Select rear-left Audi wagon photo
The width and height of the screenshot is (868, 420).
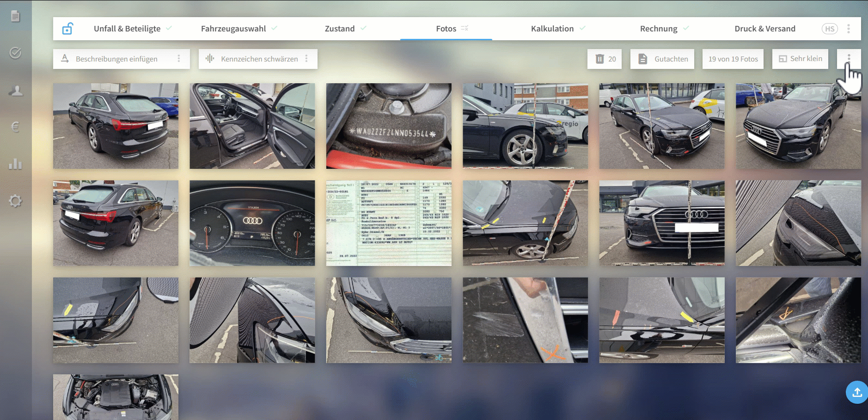pyautogui.click(x=116, y=126)
